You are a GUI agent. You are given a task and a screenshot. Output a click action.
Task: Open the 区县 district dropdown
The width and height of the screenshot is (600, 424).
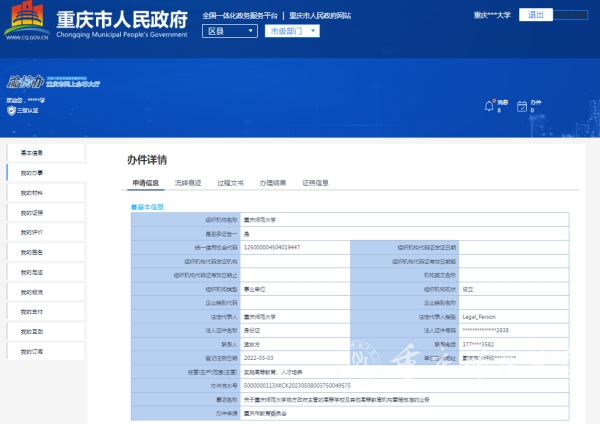pyautogui.click(x=228, y=32)
